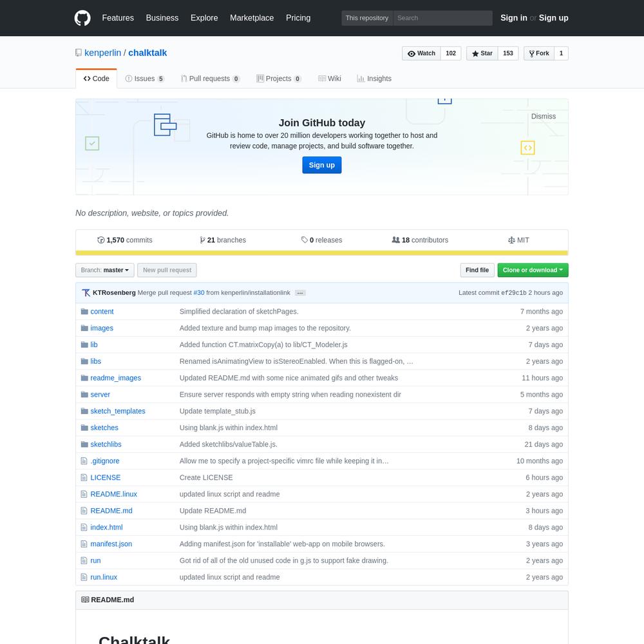Viewport: 644px width, 644px height.
Task: Click the commits history clock icon
Action: [x=100, y=240]
